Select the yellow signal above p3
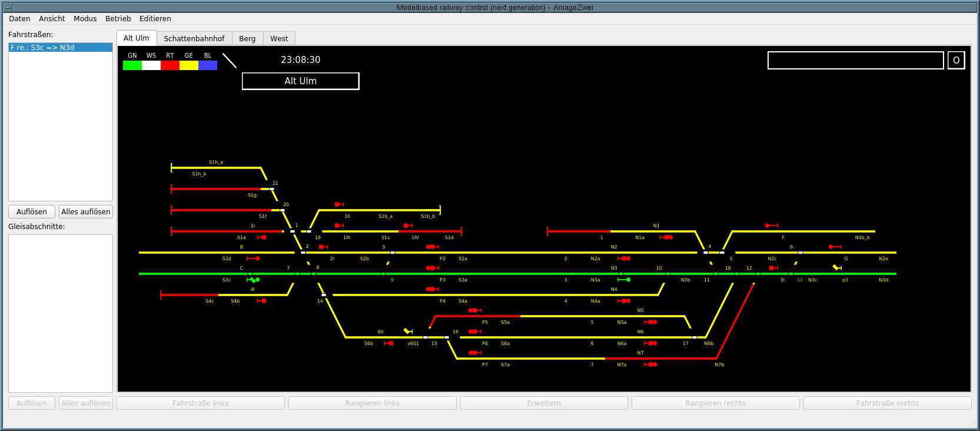This screenshot has width=980, height=431. [837, 268]
